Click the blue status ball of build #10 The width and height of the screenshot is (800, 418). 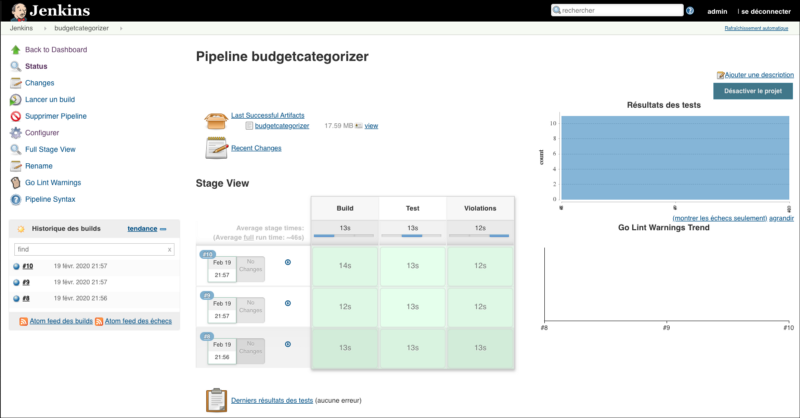tap(16, 266)
